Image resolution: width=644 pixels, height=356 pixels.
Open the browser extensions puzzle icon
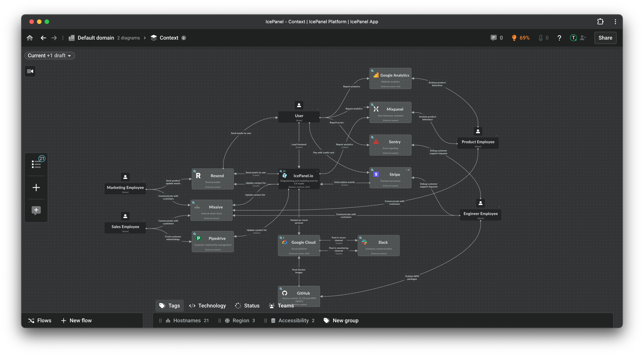pos(600,22)
